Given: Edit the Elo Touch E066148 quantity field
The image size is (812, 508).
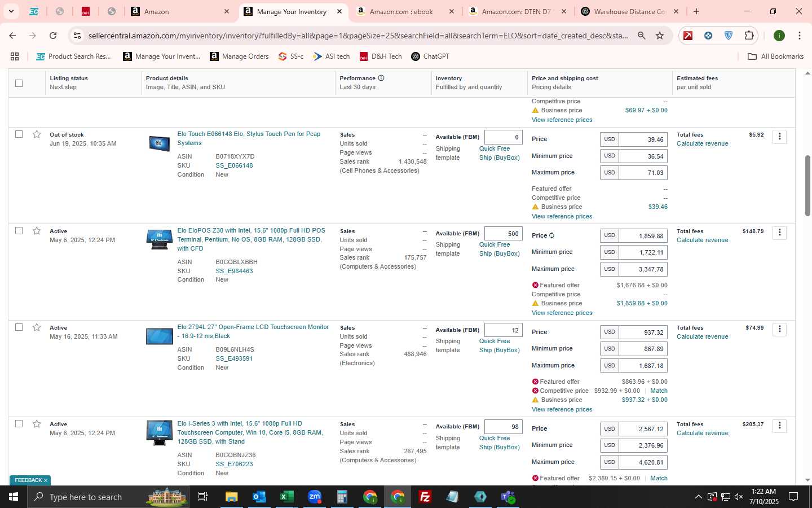Looking at the screenshot, I should 504,137.
